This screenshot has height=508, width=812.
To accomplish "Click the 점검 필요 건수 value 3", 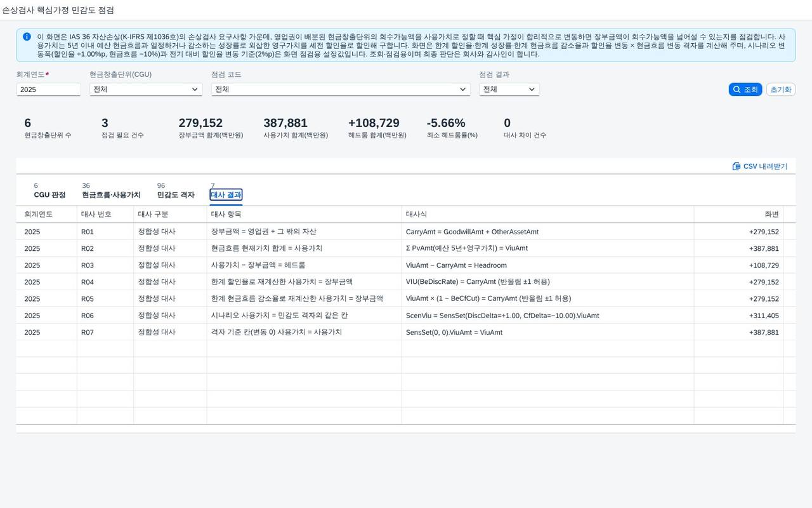I will [105, 123].
